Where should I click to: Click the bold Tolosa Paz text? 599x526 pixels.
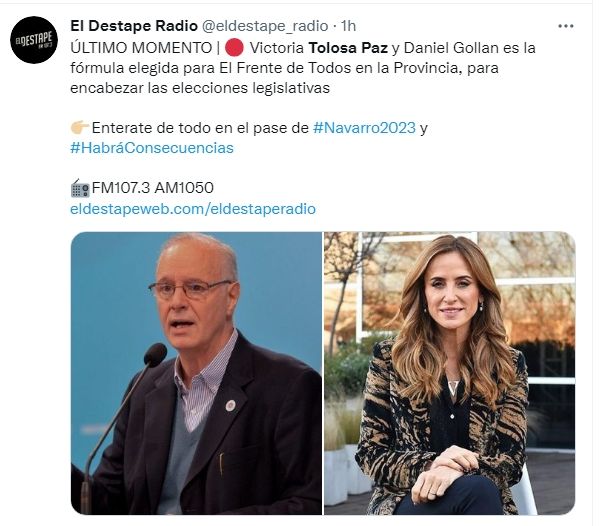tap(348, 48)
